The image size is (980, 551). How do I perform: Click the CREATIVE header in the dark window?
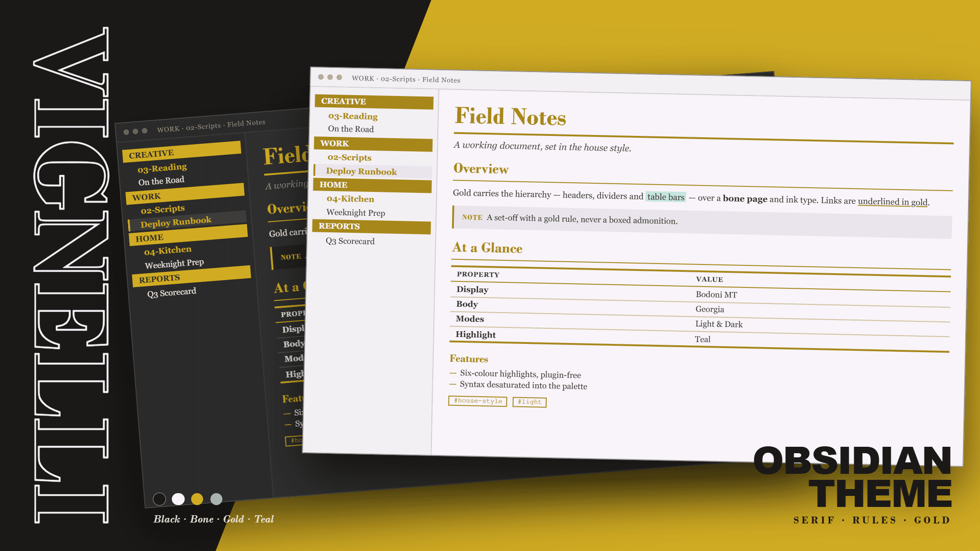tap(182, 152)
